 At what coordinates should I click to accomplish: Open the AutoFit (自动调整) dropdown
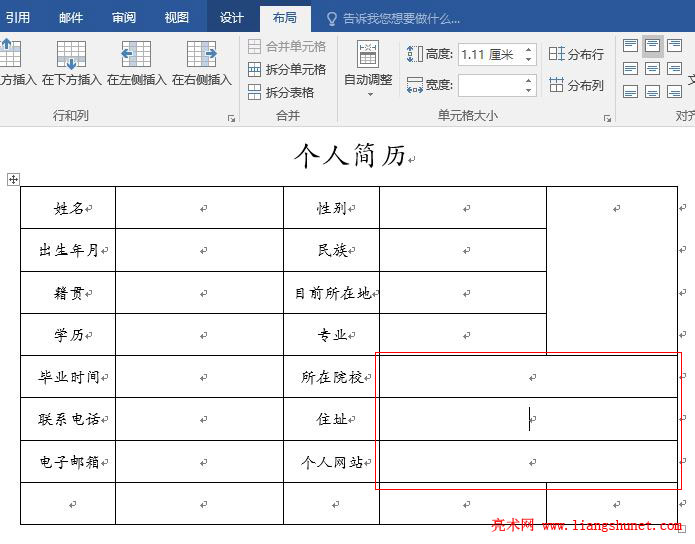pyautogui.click(x=368, y=69)
